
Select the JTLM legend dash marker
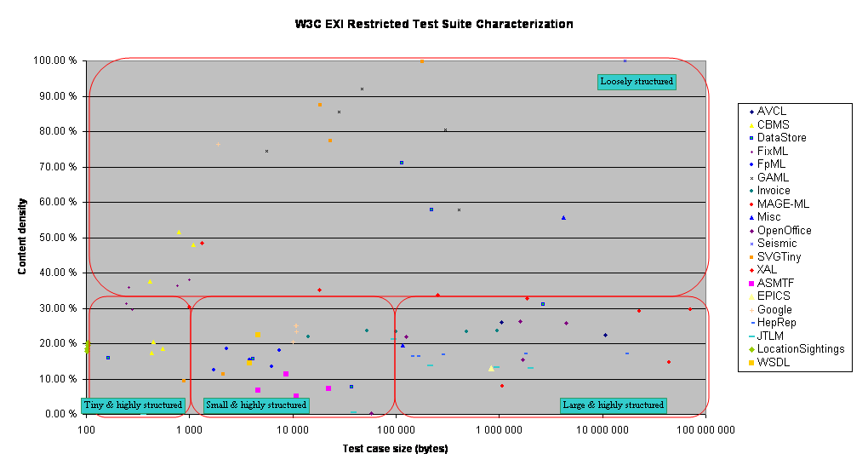coord(751,336)
